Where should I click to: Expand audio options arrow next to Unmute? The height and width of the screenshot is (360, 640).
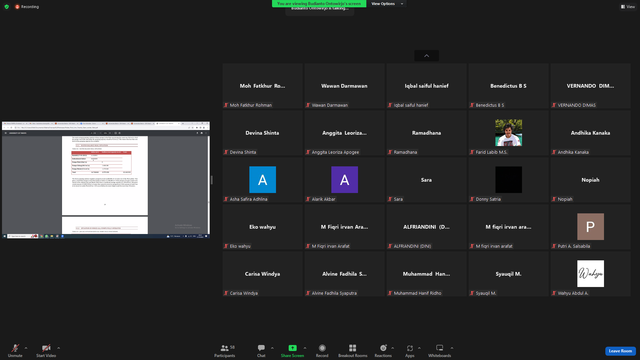pos(26,348)
